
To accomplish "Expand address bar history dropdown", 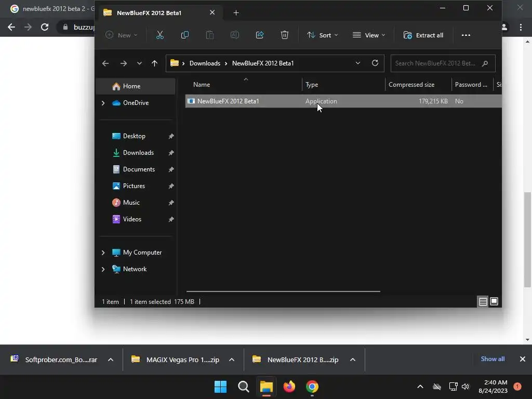I will tap(357, 63).
